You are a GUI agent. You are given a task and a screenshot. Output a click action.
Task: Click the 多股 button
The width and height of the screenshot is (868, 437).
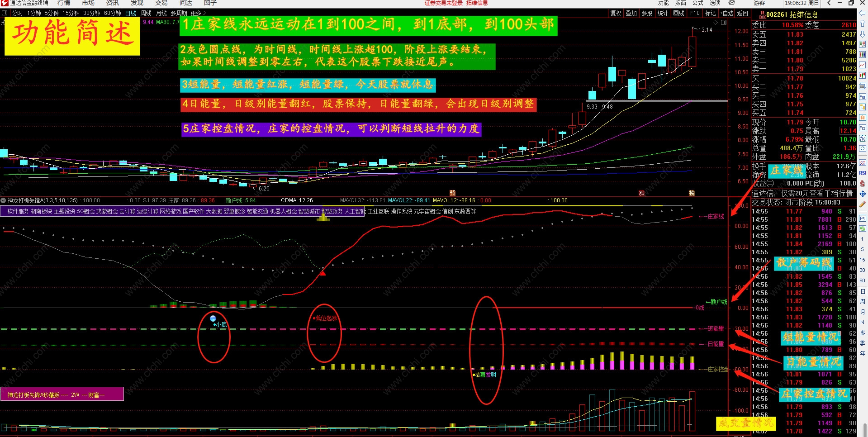point(647,13)
